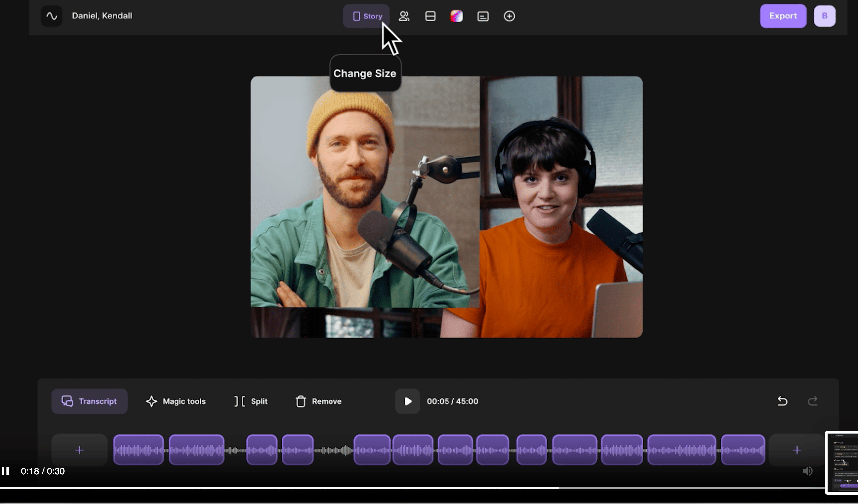Click the Split tool
The height and width of the screenshot is (504, 858).
pyautogui.click(x=251, y=401)
